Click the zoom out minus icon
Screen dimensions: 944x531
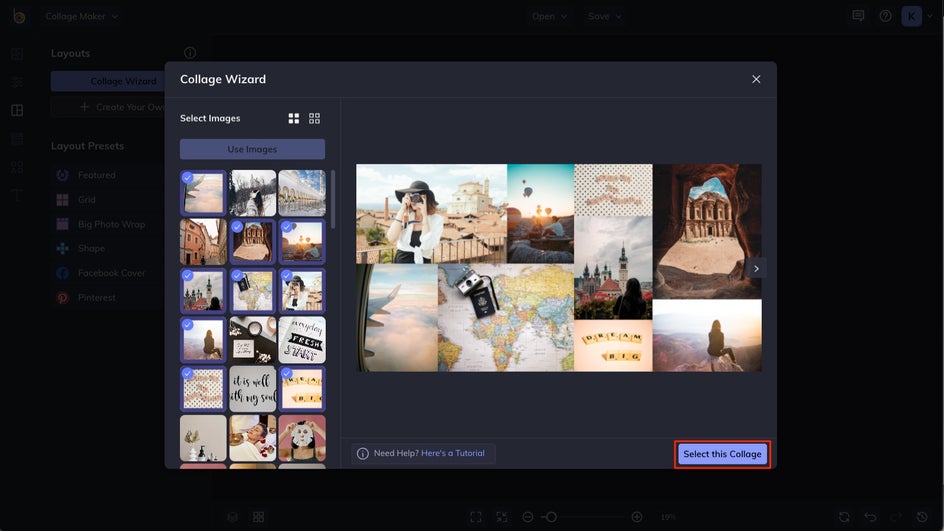[x=527, y=517]
